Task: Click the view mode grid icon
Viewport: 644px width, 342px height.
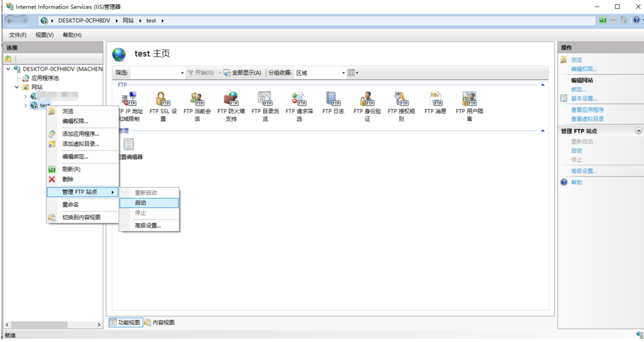Action: [351, 73]
